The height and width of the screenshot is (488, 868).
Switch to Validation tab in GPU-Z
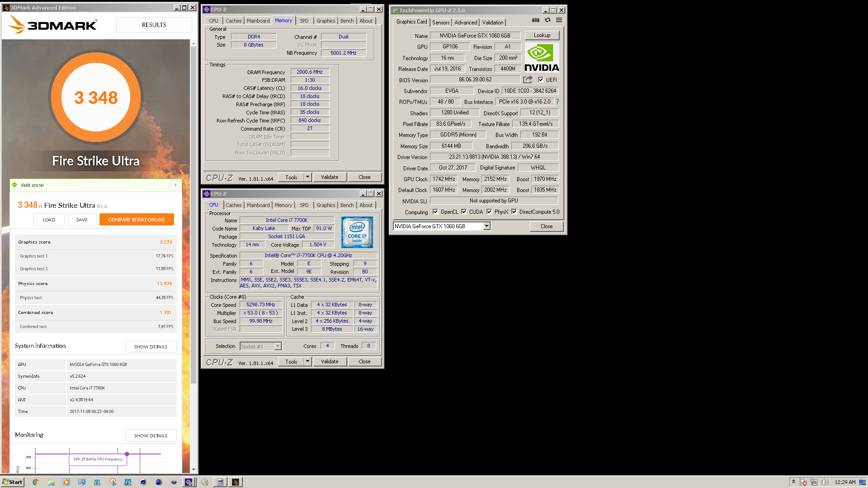(493, 23)
